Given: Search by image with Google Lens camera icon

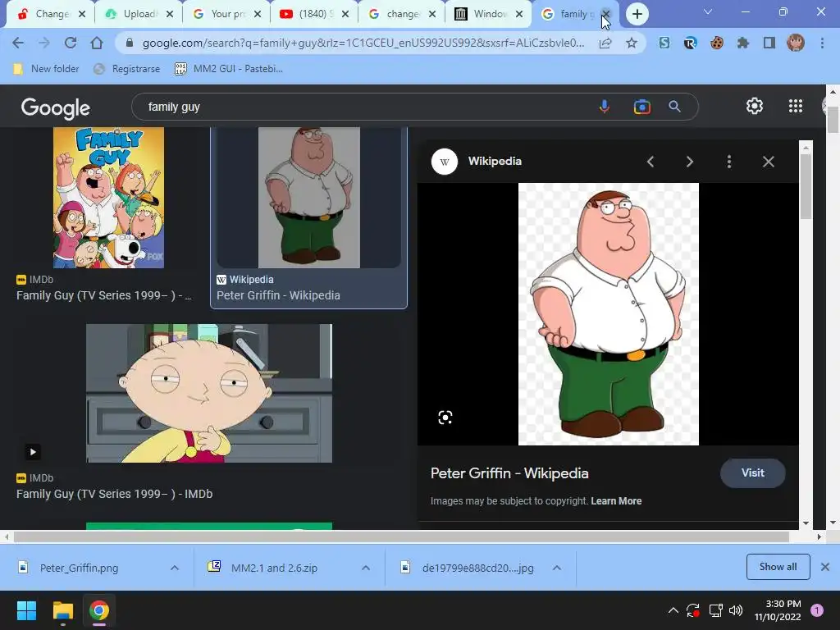Looking at the screenshot, I should 641,107.
